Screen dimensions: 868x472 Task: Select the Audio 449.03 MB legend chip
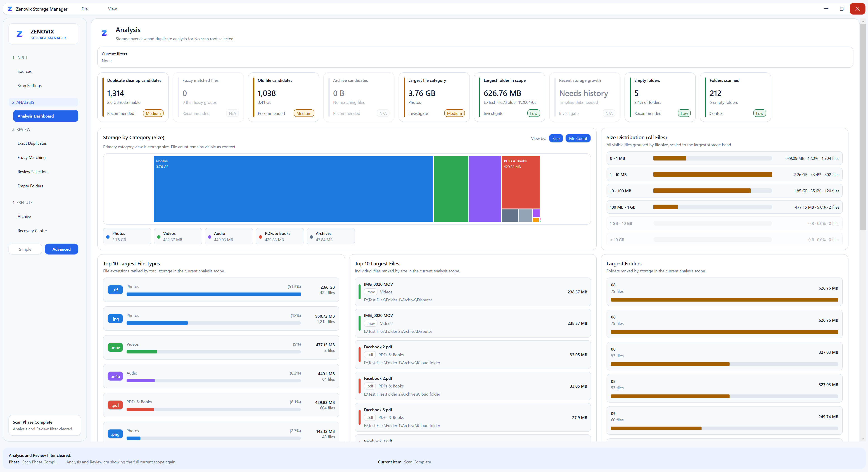tap(229, 236)
